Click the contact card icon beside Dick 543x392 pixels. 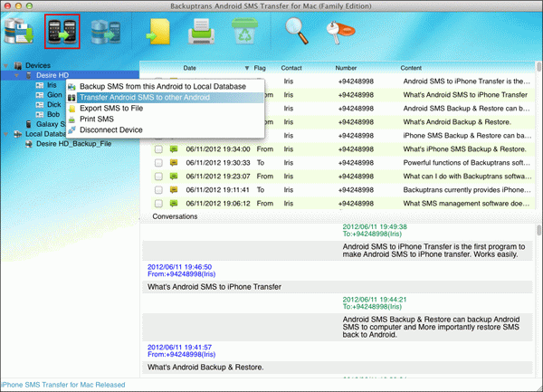coord(40,105)
